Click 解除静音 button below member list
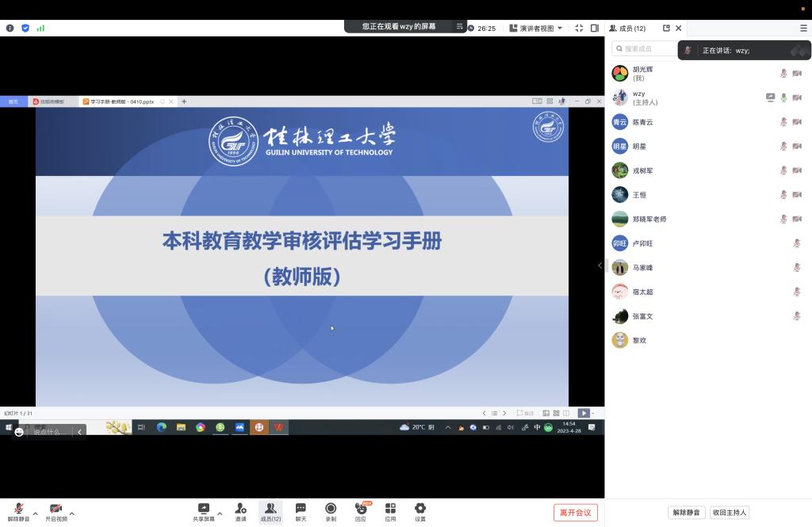This screenshot has width=812, height=527. tap(686, 513)
